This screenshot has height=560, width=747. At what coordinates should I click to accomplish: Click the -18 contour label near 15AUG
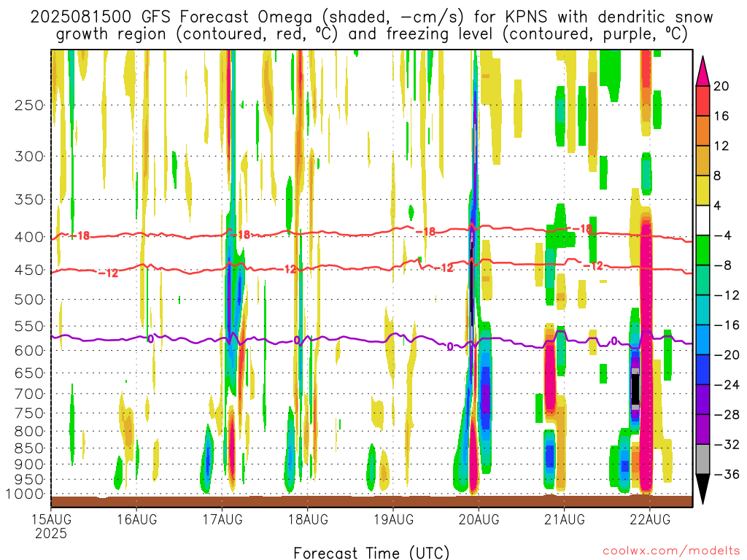[80, 236]
